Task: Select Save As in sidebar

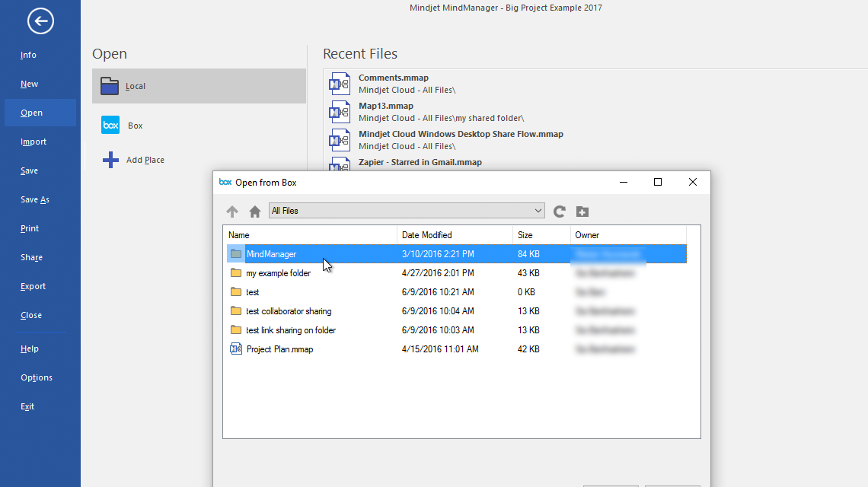Action: point(35,199)
